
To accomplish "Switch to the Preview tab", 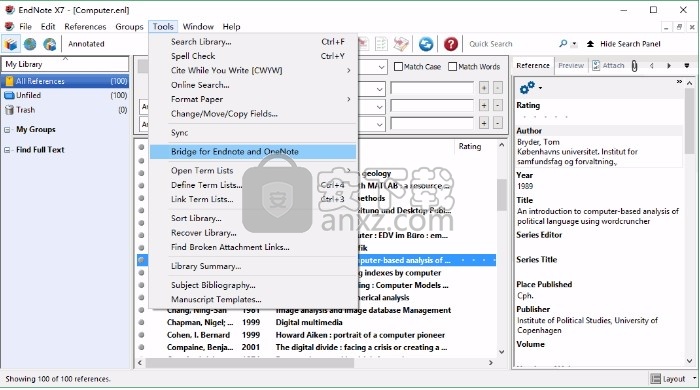I will (571, 66).
